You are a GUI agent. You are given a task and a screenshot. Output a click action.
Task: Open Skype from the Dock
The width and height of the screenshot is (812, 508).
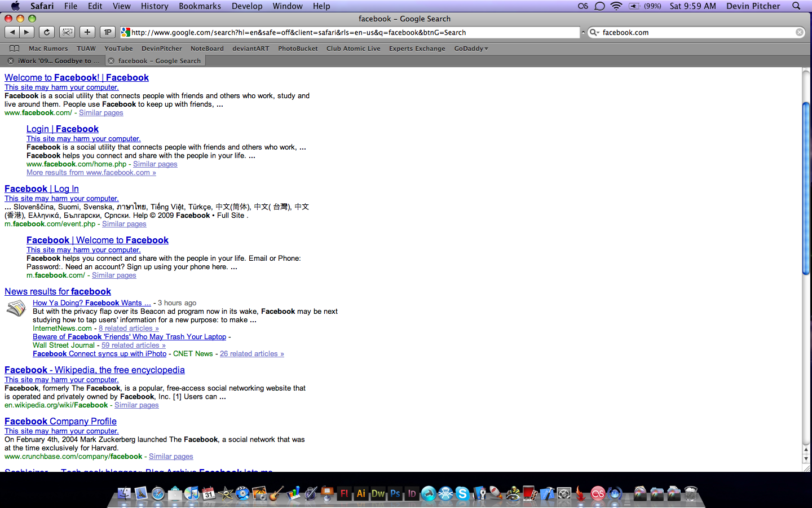click(462, 494)
